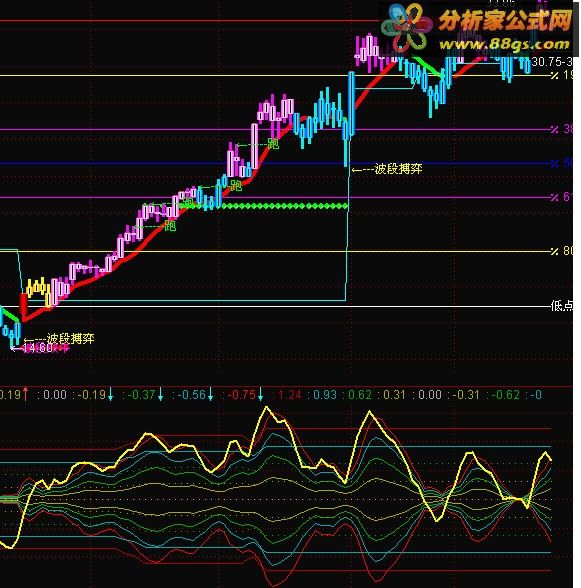Click the 30.75 price label
The height and width of the screenshot is (588, 581).
pyautogui.click(x=546, y=62)
